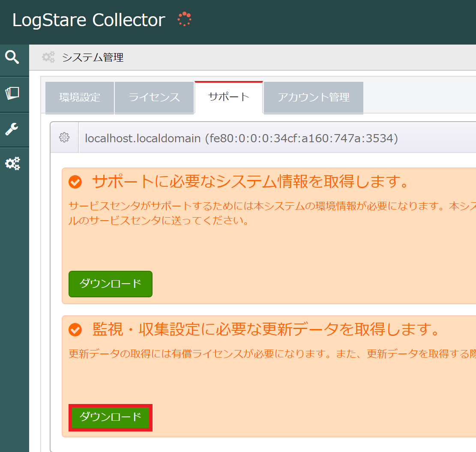Screen dimensions: 476x452
Task: Click the localhost.localdomain host address text
Action: pyautogui.click(x=241, y=138)
